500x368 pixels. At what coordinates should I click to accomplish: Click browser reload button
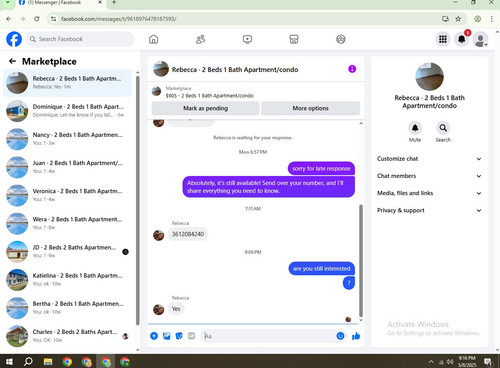[37, 19]
